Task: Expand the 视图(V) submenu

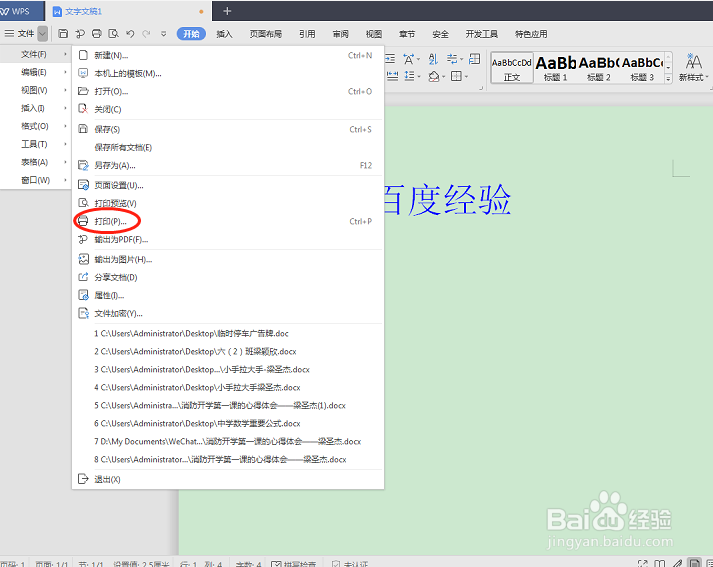Action: (35, 90)
